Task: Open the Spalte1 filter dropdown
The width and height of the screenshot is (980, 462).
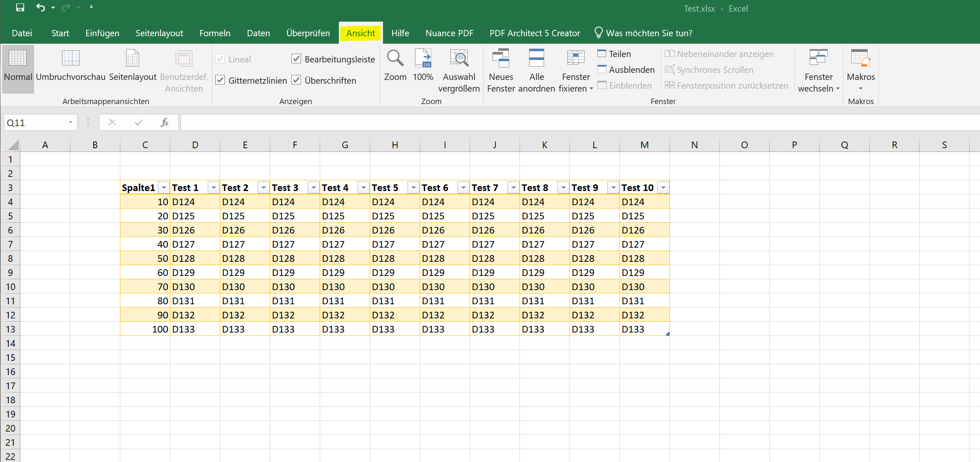Action: coord(164,188)
